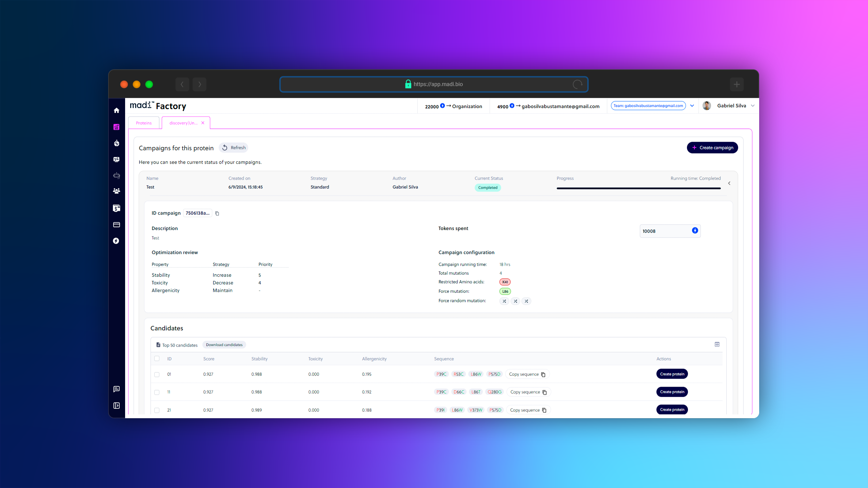
Task: Open the Team selector dropdown arrow
Action: [x=692, y=106]
